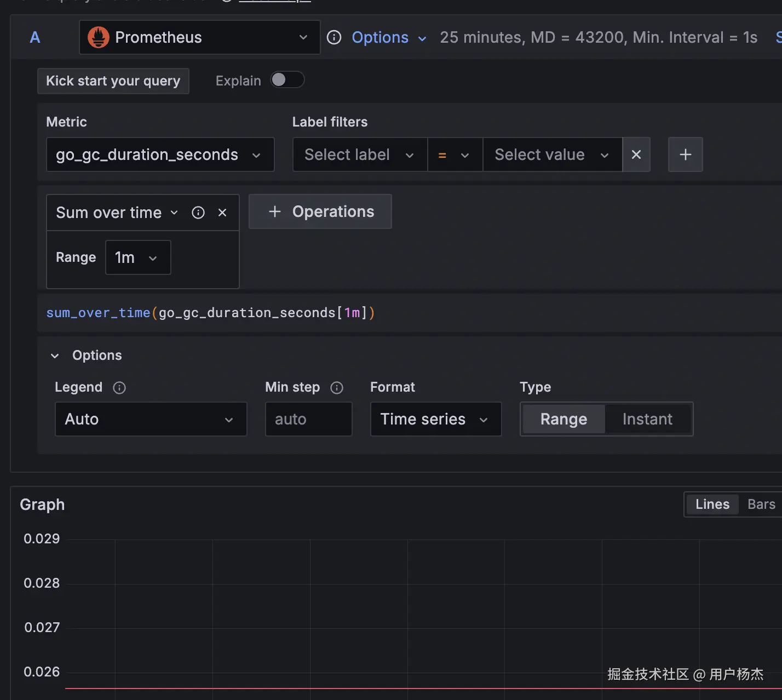The width and height of the screenshot is (782, 700).
Task: Open the go_gc_duration_seconds metric dropdown
Action: click(160, 154)
